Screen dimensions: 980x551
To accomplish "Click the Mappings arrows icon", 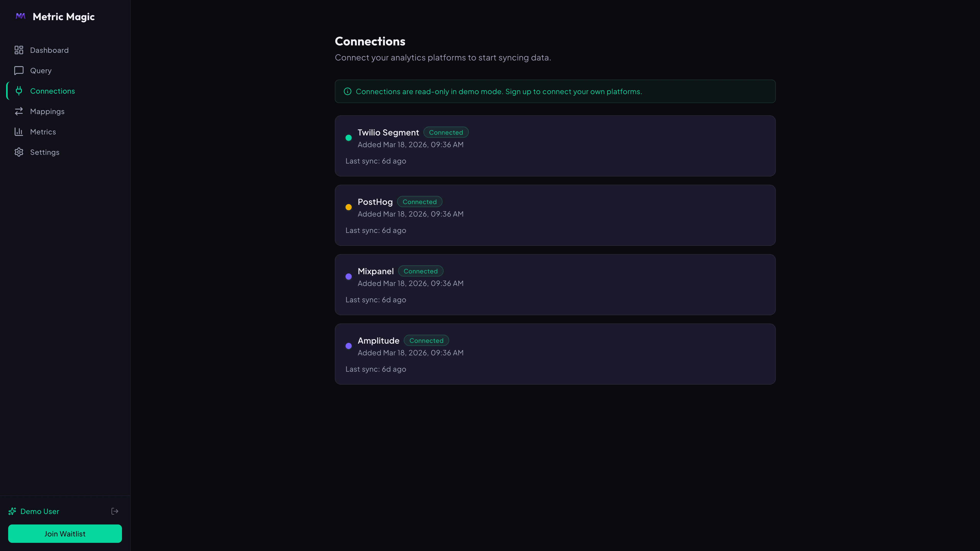I will (x=19, y=111).
